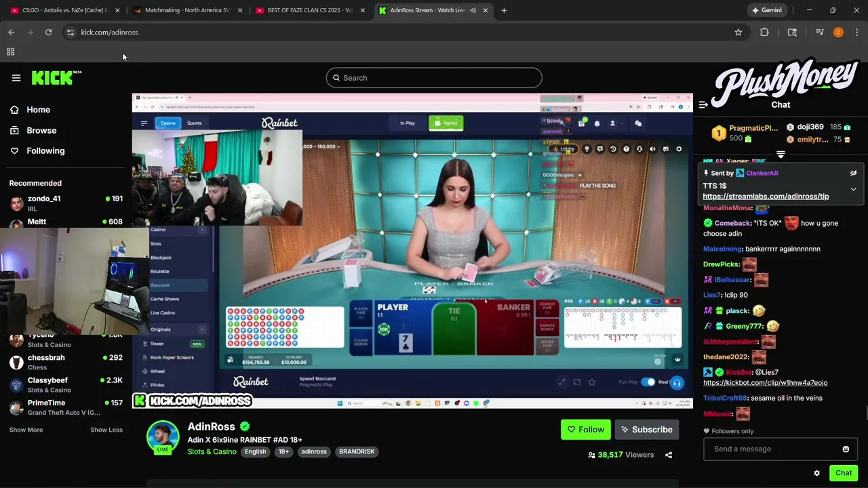Viewport: 868px width, 488px height.
Task: Click Show Less under Recommended
Action: [x=106, y=430]
